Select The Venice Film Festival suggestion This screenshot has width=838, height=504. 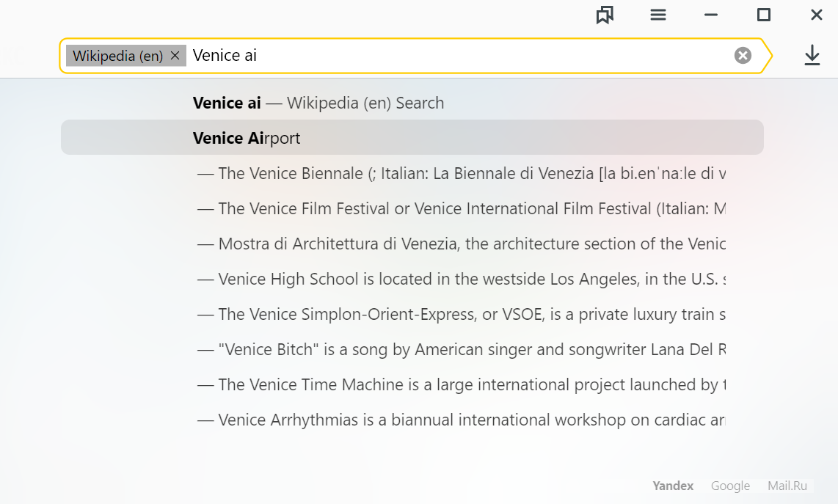[412, 208]
